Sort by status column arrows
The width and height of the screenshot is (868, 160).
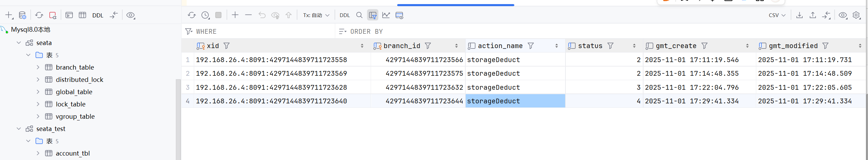pos(634,46)
